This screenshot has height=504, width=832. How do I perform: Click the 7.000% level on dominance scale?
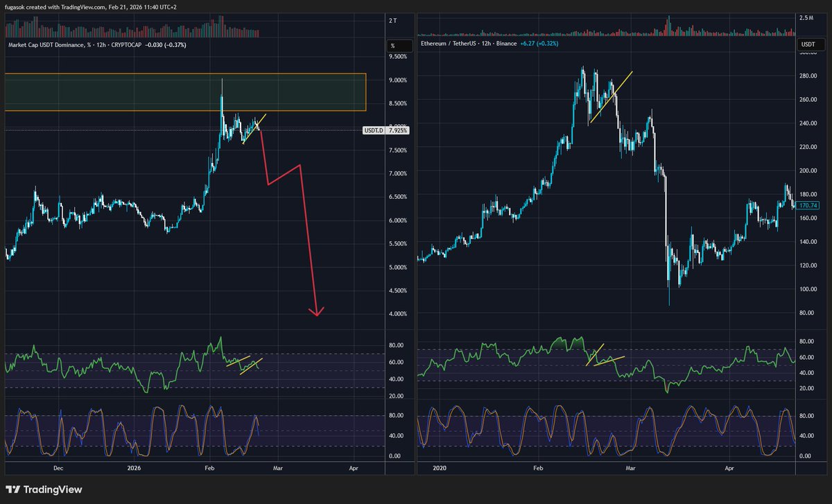pyautogui.click(x=399, y=174)
